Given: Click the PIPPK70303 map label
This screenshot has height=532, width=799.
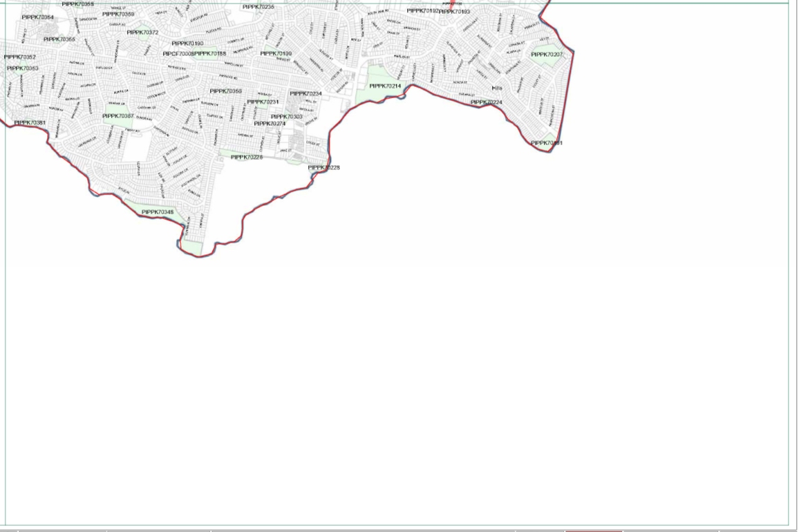Looking at the screenshot, I should (x=286, y=117).
